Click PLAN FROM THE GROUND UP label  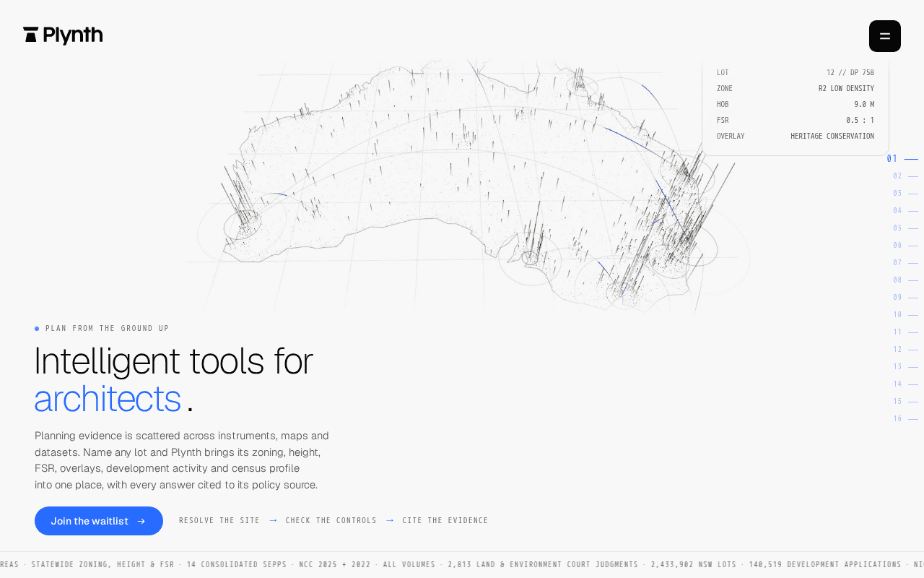click(107, 329)
